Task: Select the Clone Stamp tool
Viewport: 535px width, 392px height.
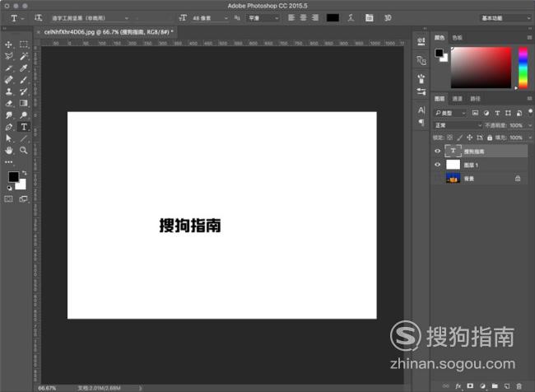Action: [x=9, y=91]
